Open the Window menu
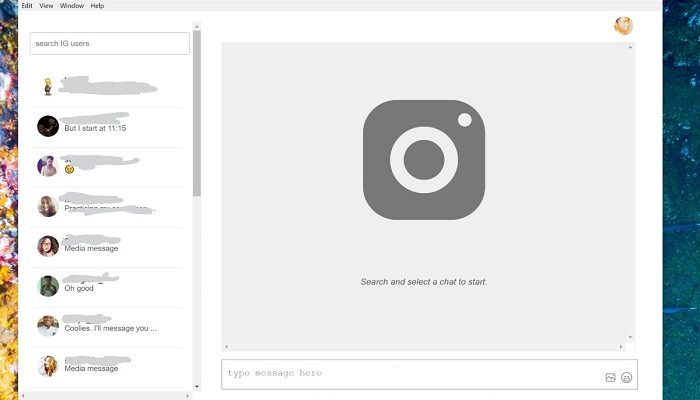This screenshot has width=700, height=400. (72, 6)
